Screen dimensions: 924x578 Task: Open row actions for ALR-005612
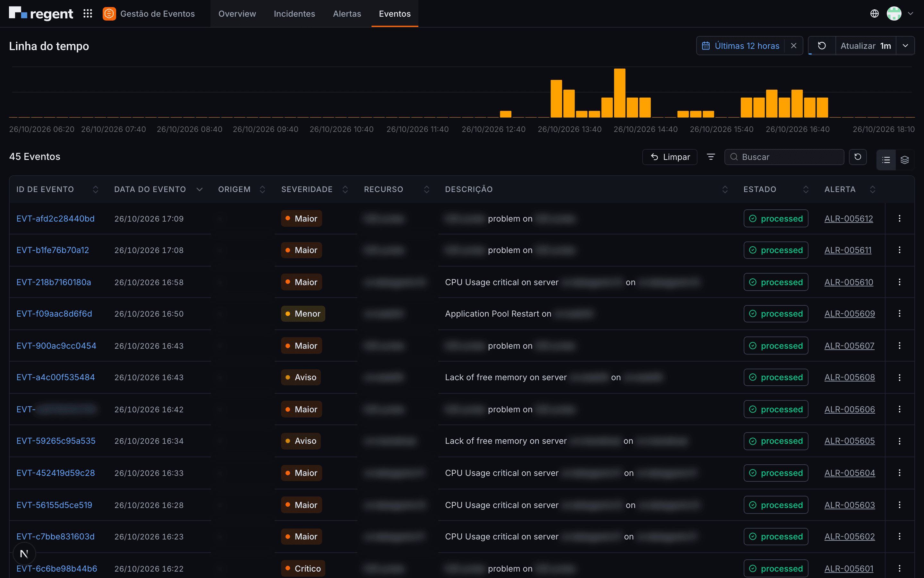point(900,218)
